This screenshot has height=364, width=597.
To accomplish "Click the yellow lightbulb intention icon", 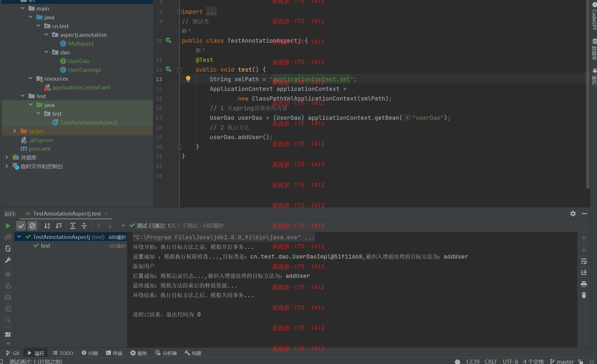I will click(188, 79).
